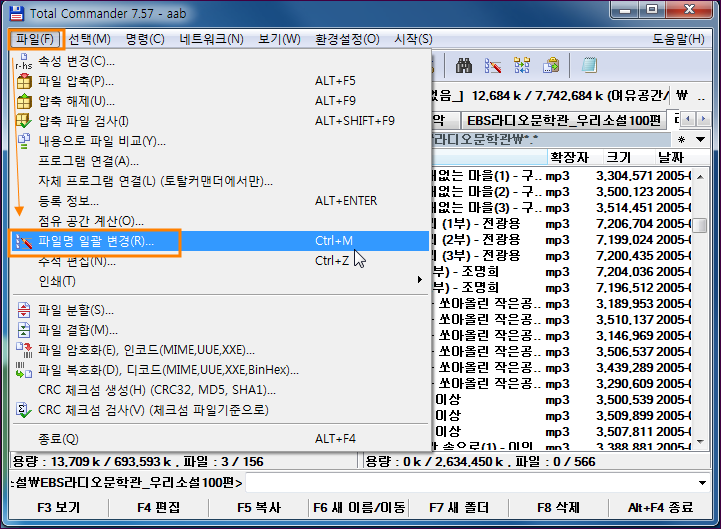This screenshot has width=721, height=529.
Task: Click the F7 새 폴더 button
Action: [458, 507]
